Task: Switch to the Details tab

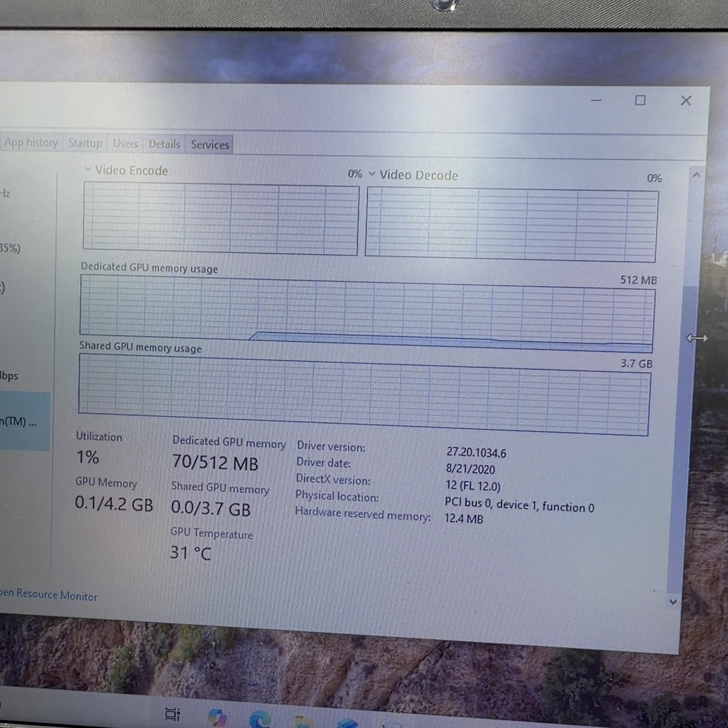Action: tap(164, 144)
